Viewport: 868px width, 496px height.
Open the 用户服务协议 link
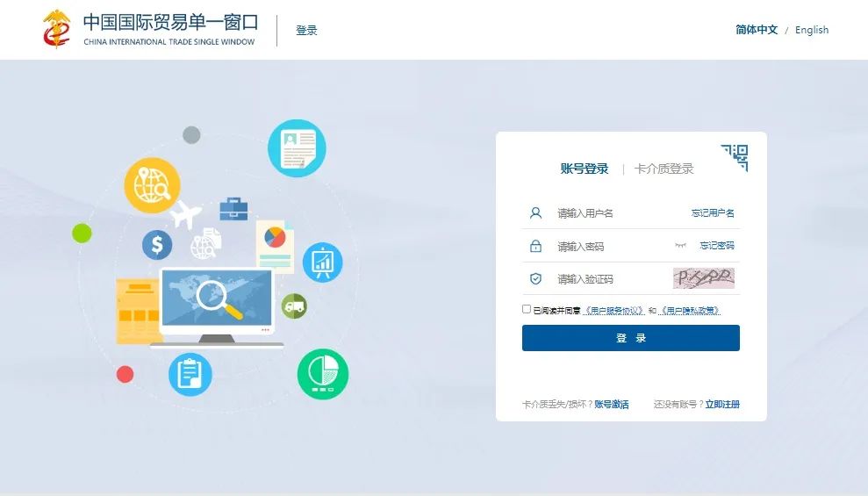[613, 311]
